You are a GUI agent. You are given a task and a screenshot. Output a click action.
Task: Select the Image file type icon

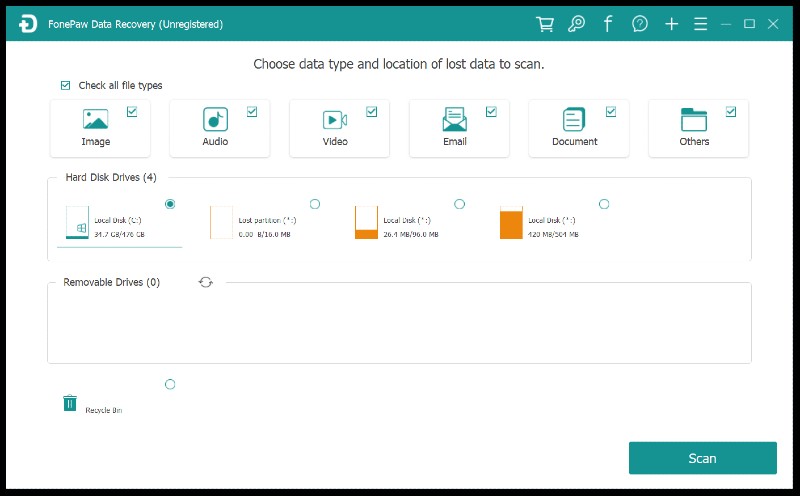coord(95,119)
